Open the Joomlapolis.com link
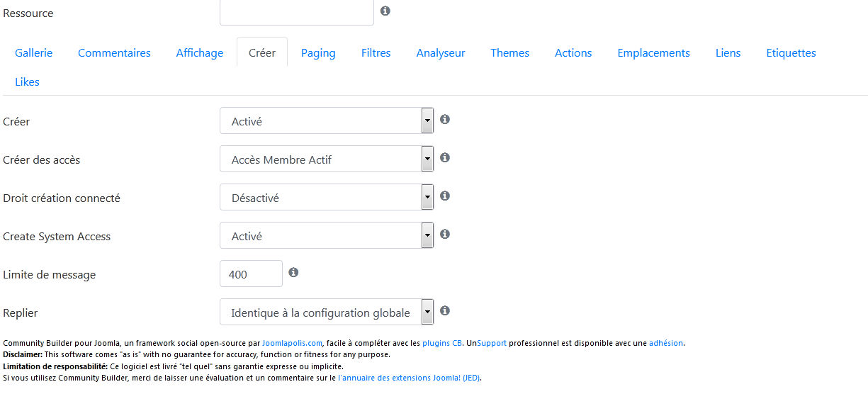 pyautogui.click(x=293, y=343)
